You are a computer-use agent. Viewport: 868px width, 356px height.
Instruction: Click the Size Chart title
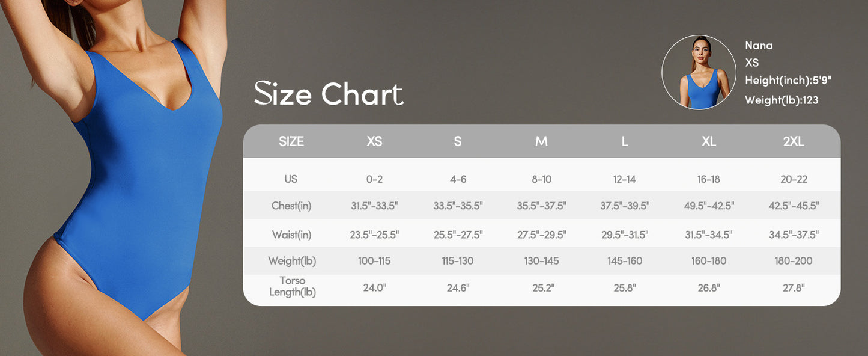[x=329, y=94]
